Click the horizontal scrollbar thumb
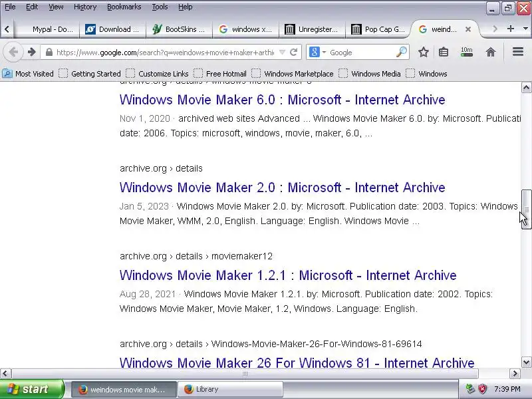532x399 pixels. (x=245, y=374)
